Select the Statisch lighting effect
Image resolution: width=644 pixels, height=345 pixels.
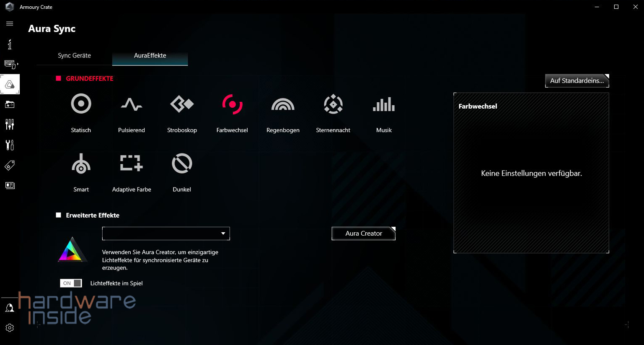(81, 104)
